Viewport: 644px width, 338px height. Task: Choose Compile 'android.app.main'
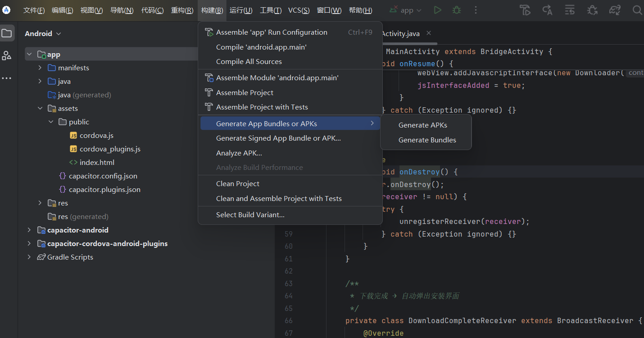[x=290, y=47]
